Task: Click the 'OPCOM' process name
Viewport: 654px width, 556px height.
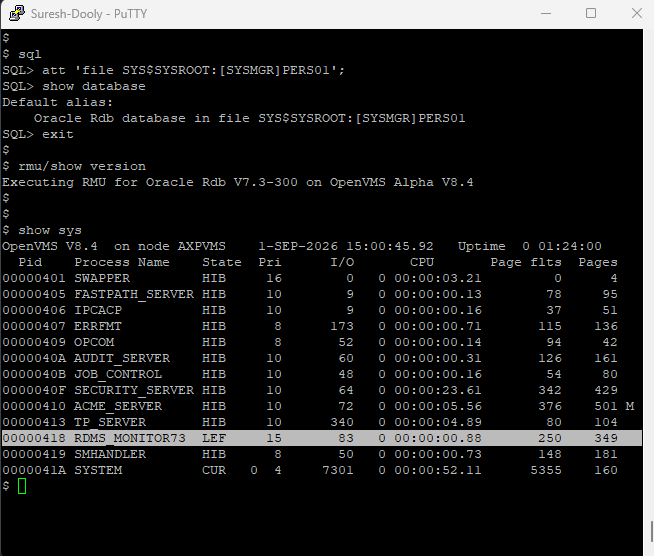Action: click(x=94, y=342)
